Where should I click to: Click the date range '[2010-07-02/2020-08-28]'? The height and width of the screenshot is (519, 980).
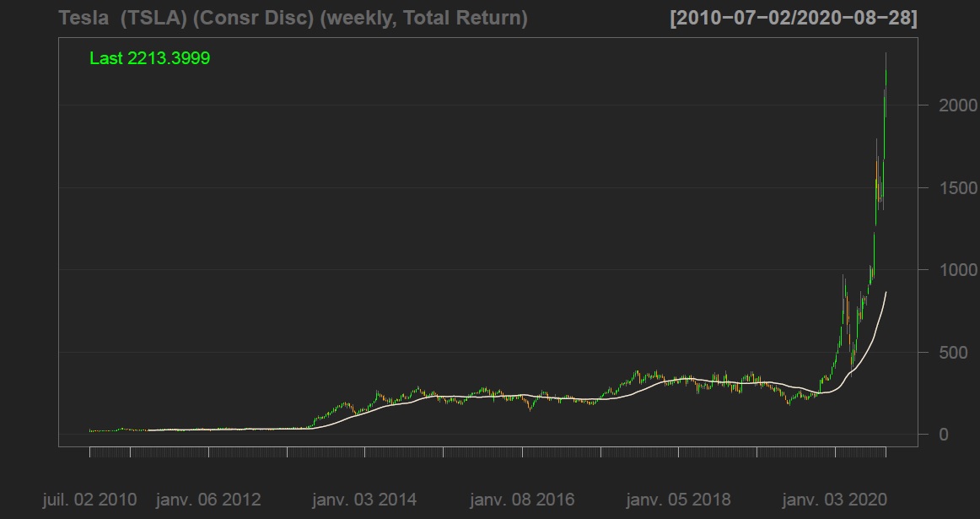coord(793,18)
